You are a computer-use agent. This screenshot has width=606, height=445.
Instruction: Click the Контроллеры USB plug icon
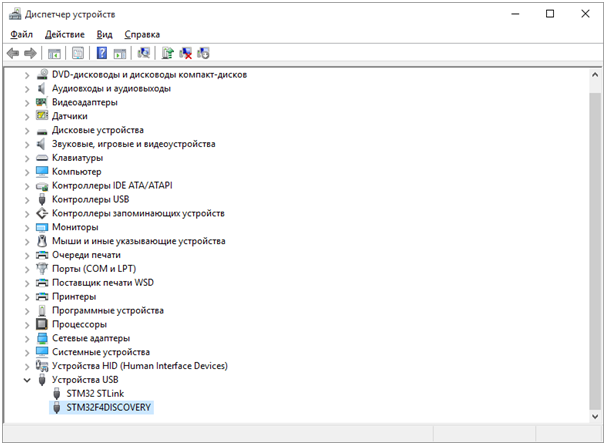pos(42,199)
